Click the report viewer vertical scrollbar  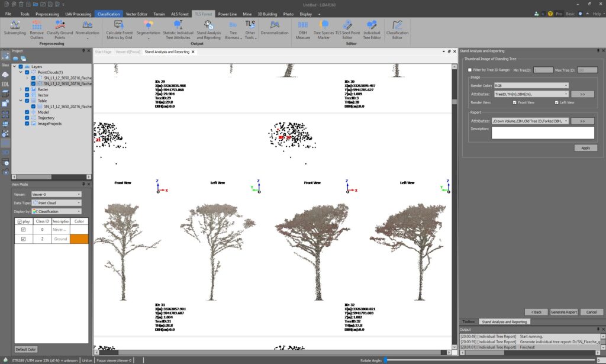point(454,207)
